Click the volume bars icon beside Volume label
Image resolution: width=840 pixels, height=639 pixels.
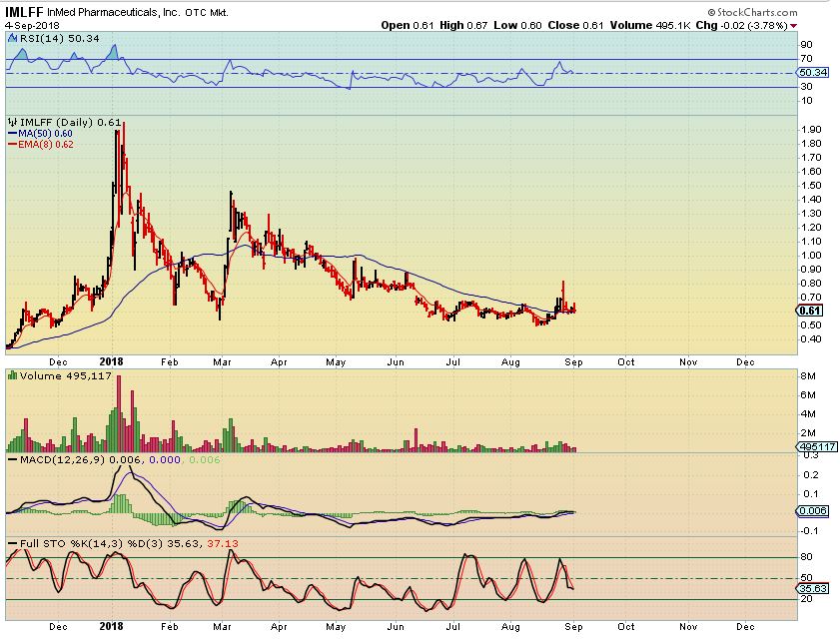point(13,375)
